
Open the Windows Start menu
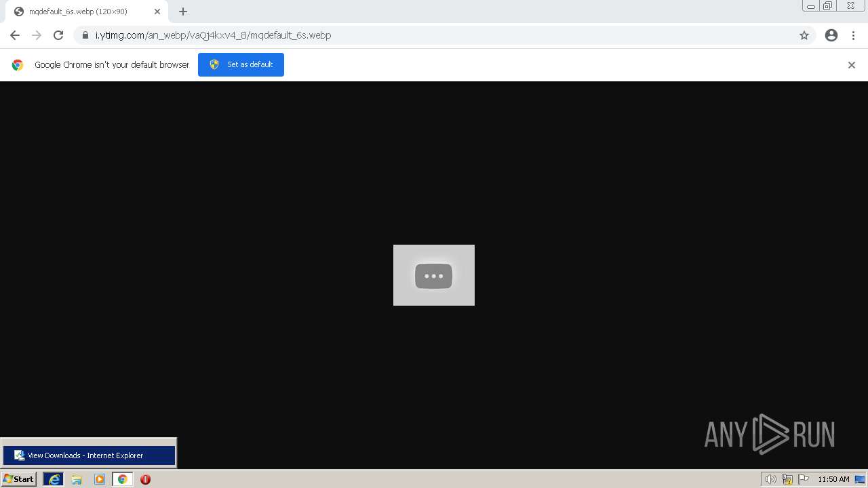pos(19,479)
